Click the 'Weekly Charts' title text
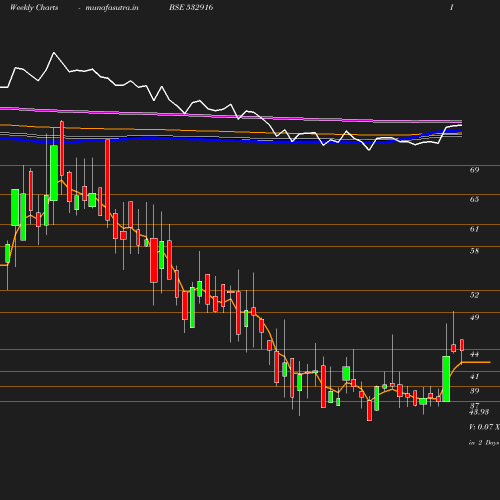This screenshot has width=500, height=500. (x=34, y=7)
